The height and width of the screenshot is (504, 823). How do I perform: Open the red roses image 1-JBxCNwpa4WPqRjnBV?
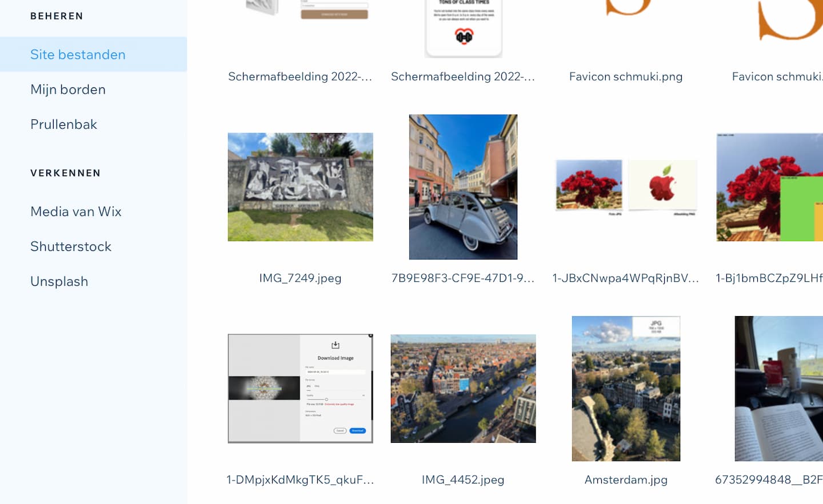pyautogui.click(x=626, y=186)
